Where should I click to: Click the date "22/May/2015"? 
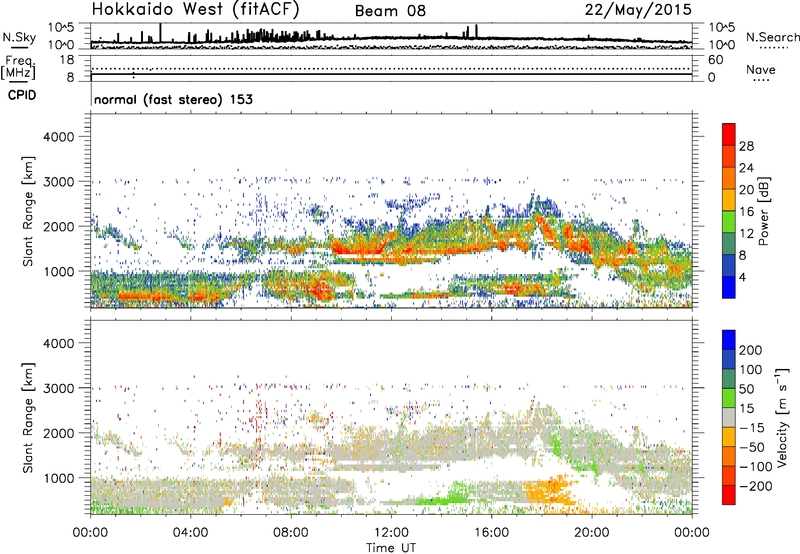click(x=638, y=9)
